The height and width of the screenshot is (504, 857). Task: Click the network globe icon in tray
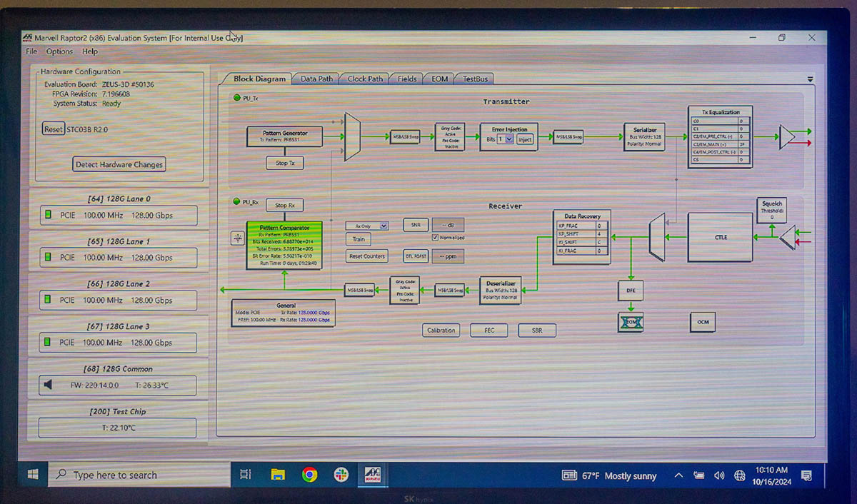click(x=739, y=475)
